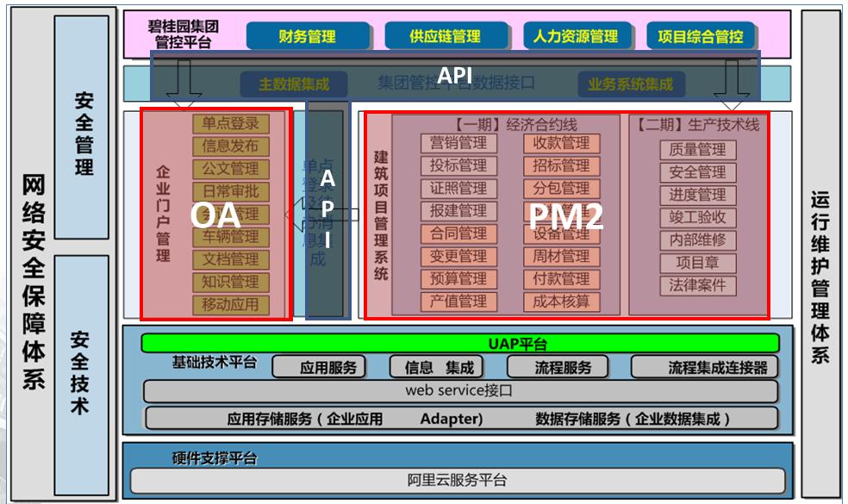Select 成本核算 in the 经济合约线 column
848x504 pixels.
[561, 302]
